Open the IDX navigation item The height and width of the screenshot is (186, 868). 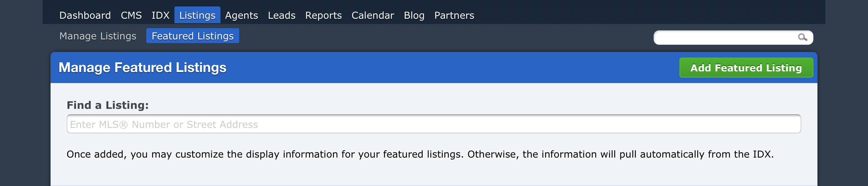(160, 15)
